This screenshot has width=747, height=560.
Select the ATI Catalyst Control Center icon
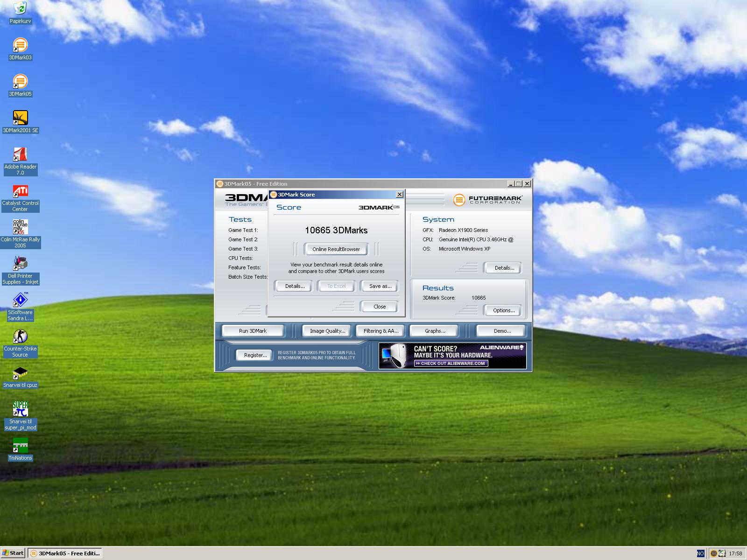pyautogui.click(x=20, y=197)
